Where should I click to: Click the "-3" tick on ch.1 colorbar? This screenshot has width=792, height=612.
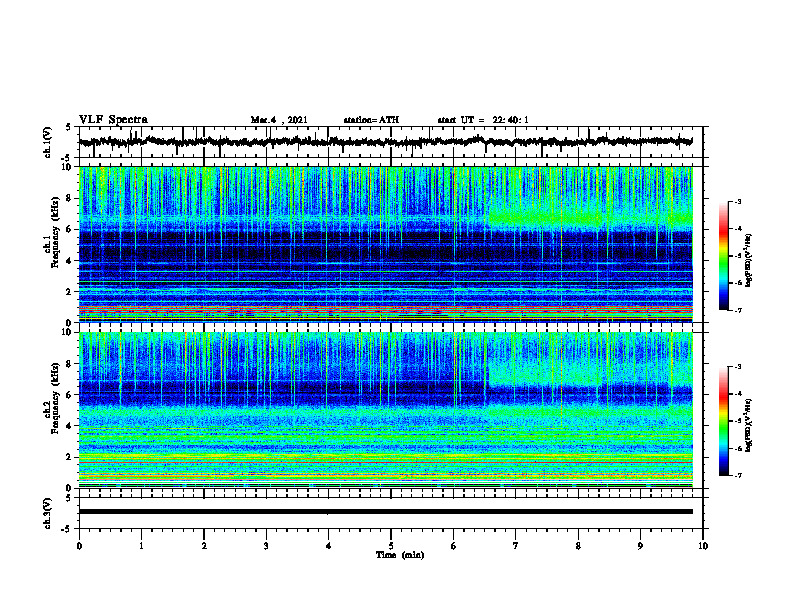(737, 201)
